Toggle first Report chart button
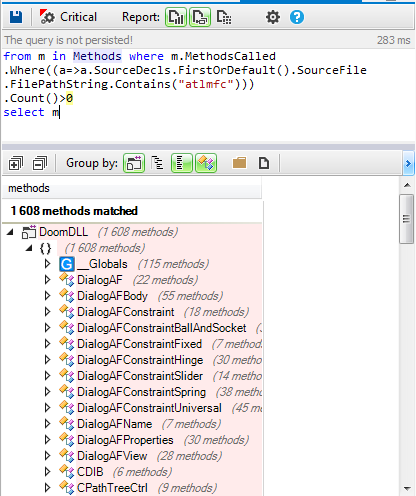Viewport: 416px width, 496px height. pos(176,17)
